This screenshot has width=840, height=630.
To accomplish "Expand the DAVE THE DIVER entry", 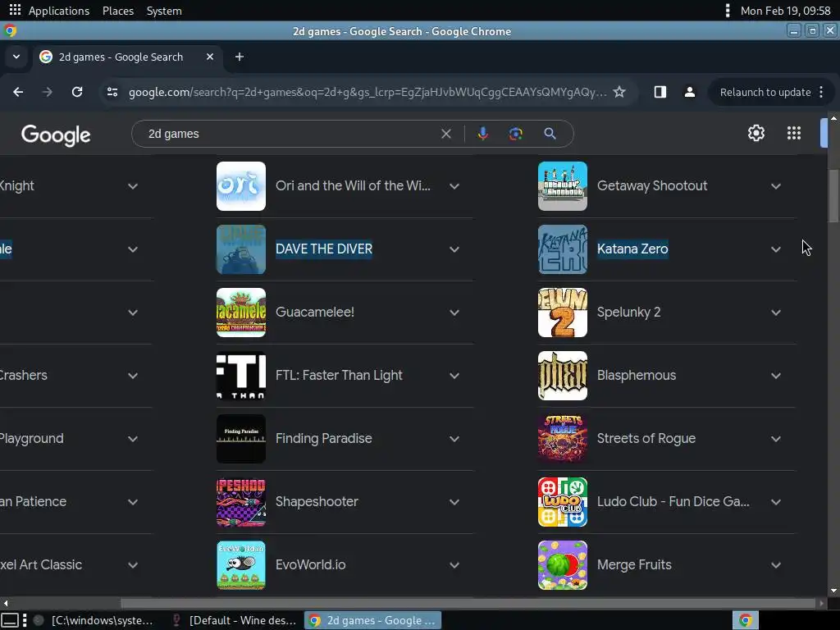I will [x=454, y=249].
